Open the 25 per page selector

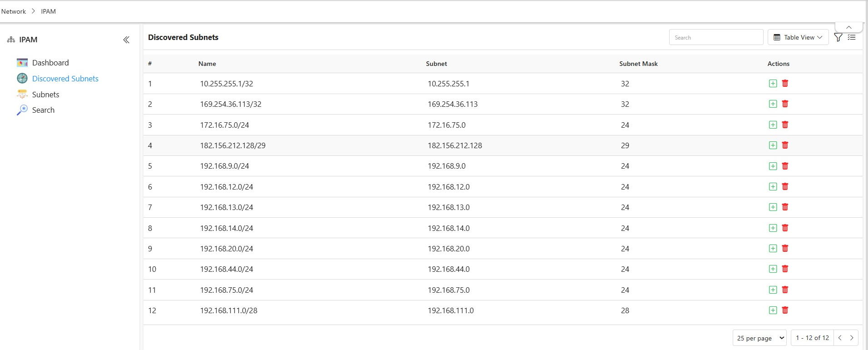pyautogui.click(x=759, y=338)
